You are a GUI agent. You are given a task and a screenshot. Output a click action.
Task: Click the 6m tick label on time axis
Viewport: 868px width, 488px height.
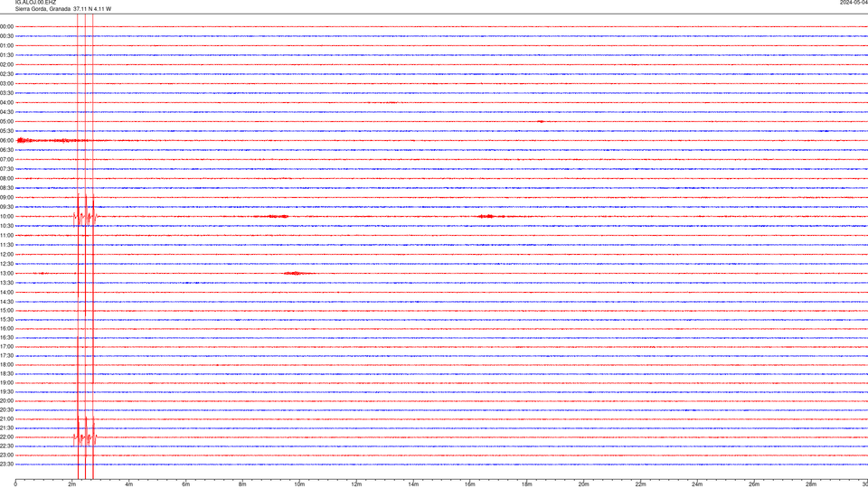coord(186,484)
